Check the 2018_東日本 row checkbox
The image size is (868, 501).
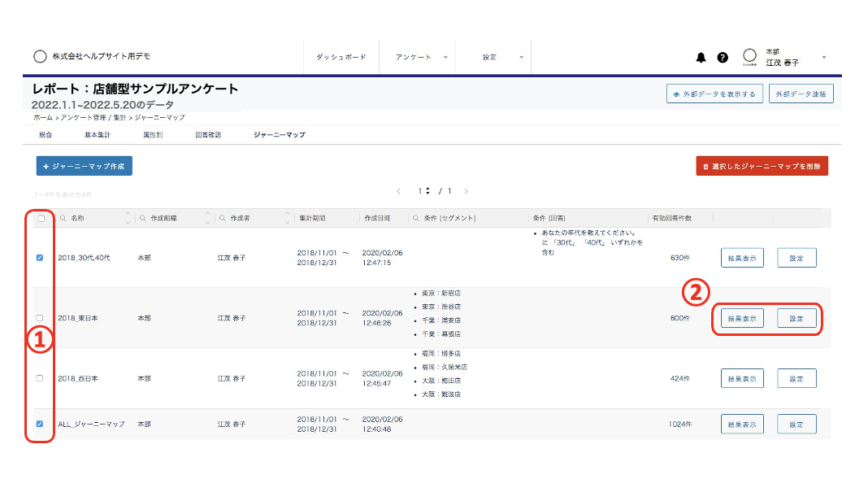coord(40,318)
